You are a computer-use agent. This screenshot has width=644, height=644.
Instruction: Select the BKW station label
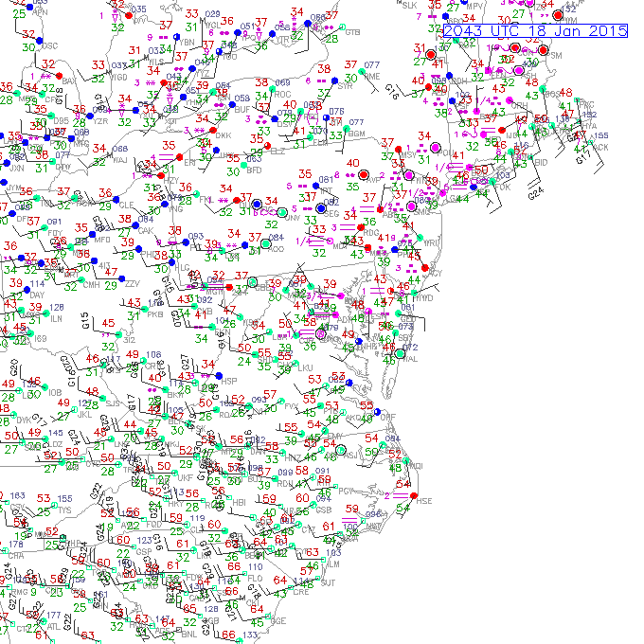(x=175, y=395)
